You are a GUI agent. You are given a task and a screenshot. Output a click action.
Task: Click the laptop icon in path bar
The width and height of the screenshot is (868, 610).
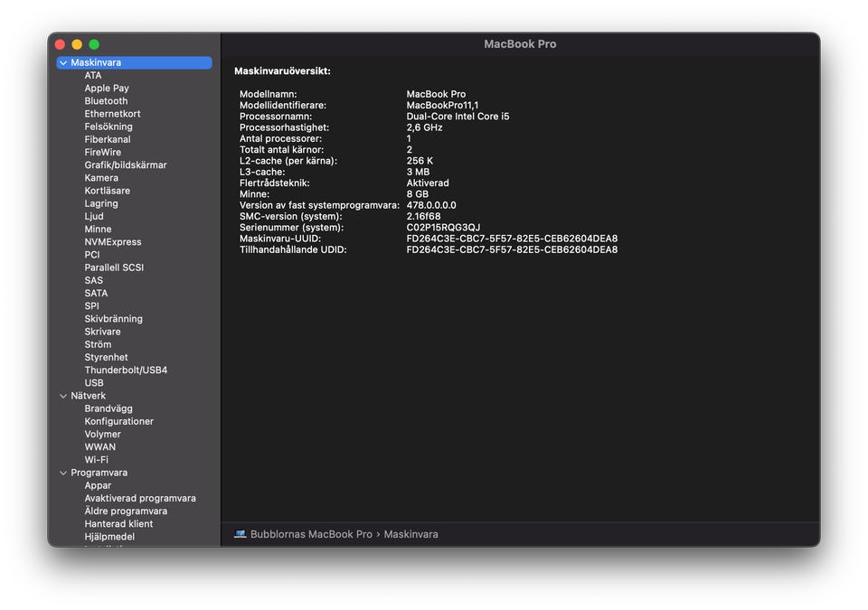[x=240, y=534]
